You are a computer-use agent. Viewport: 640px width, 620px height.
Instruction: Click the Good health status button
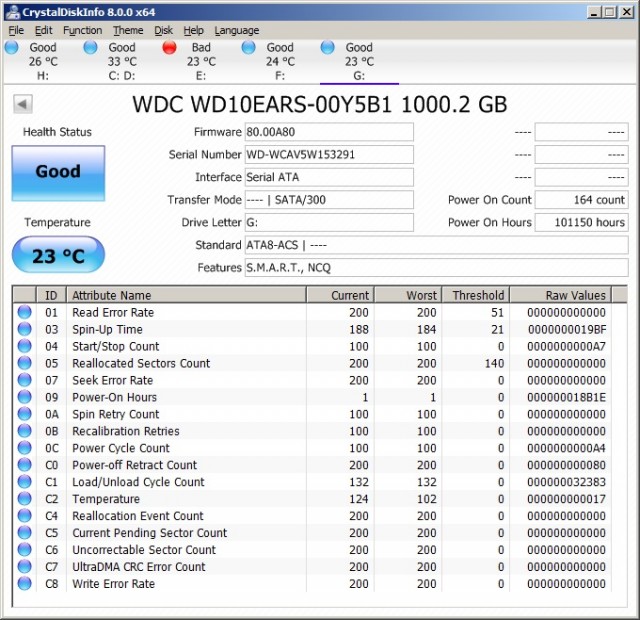pos(58,173)
